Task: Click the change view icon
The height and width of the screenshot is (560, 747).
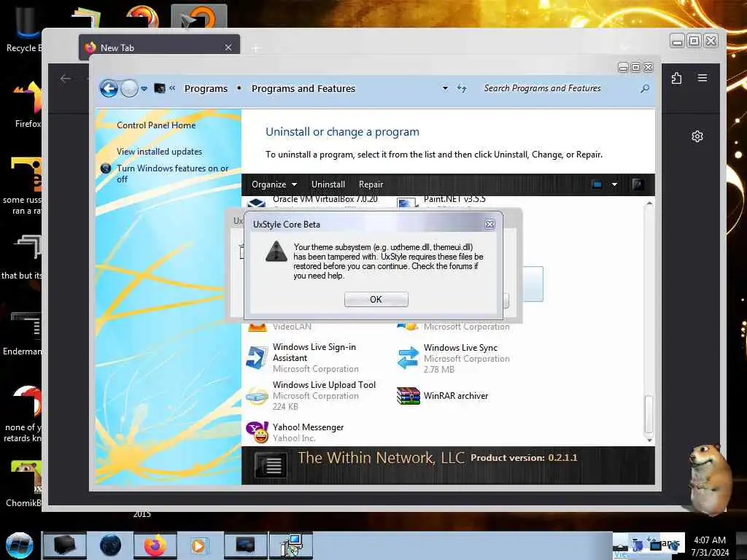Action: [597, 184]
